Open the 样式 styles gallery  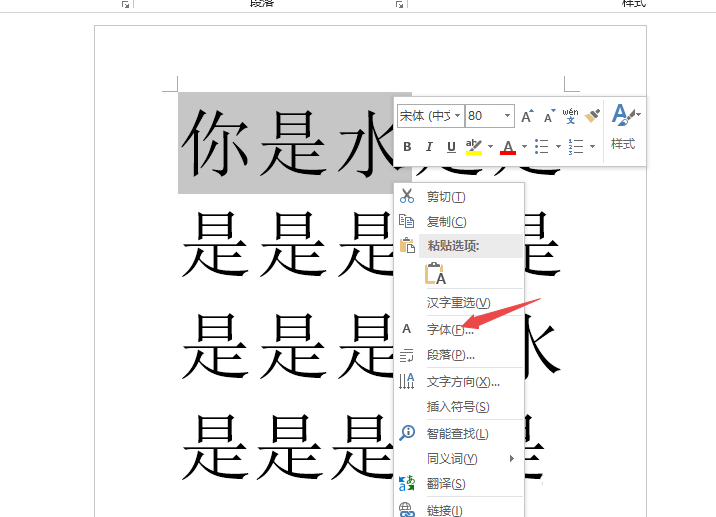click(624, 128)
